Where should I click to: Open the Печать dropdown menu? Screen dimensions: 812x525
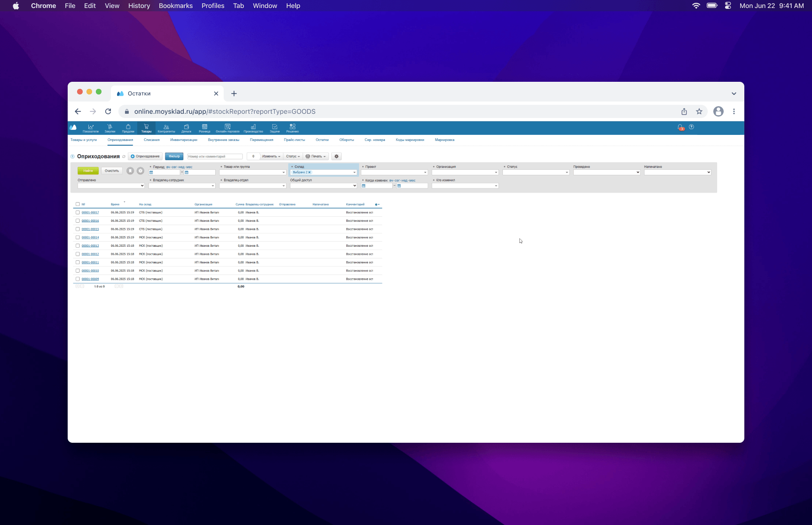(316, 157)
